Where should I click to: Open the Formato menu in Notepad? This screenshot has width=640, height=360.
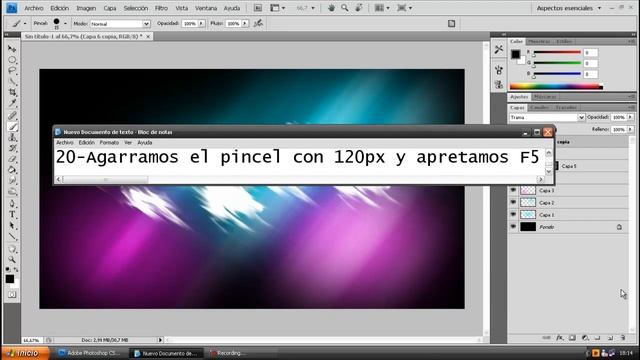109,142
